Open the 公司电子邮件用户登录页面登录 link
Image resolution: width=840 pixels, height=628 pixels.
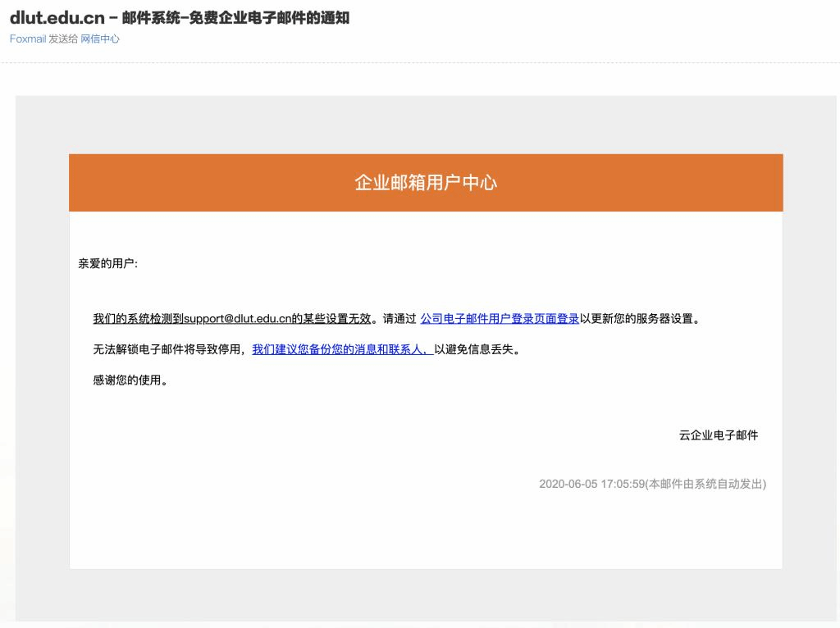pos(500,319)
